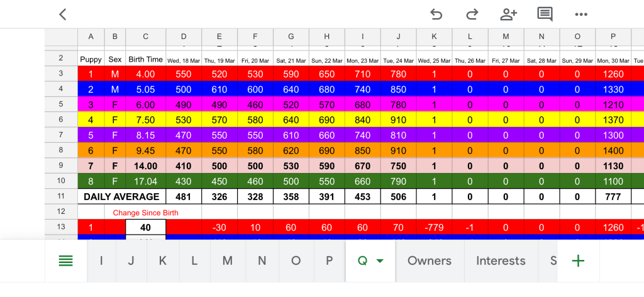Open the add person share icon

[x=508, y=14]
